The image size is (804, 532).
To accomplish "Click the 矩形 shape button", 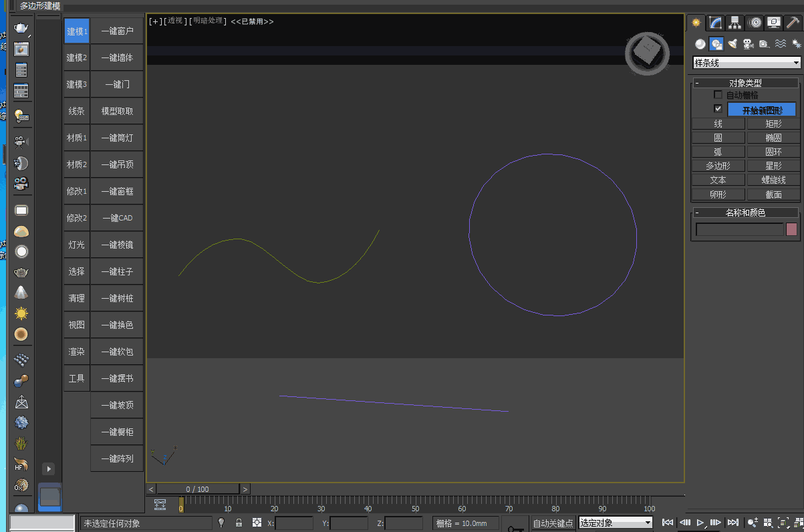I will tap(773, 124).
